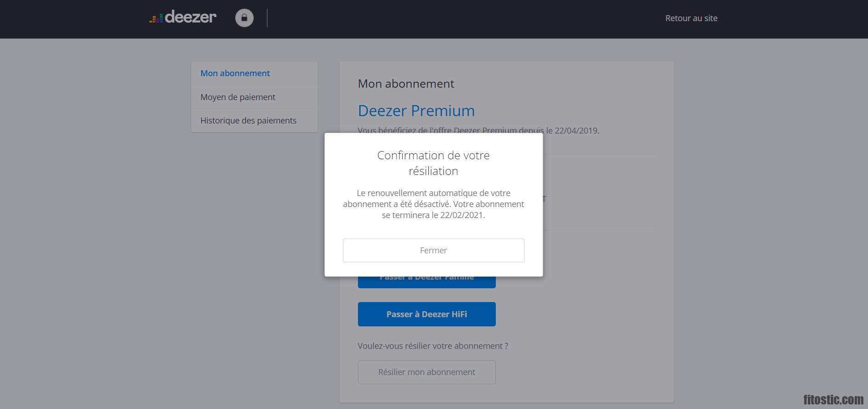Click text mentioning end date 22/02/2021
Screen dimensions: 868x409
433,204
